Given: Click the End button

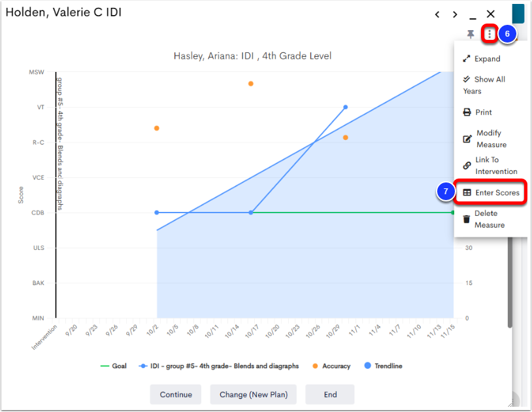Looking at the screenshot, I should (329, 394).
